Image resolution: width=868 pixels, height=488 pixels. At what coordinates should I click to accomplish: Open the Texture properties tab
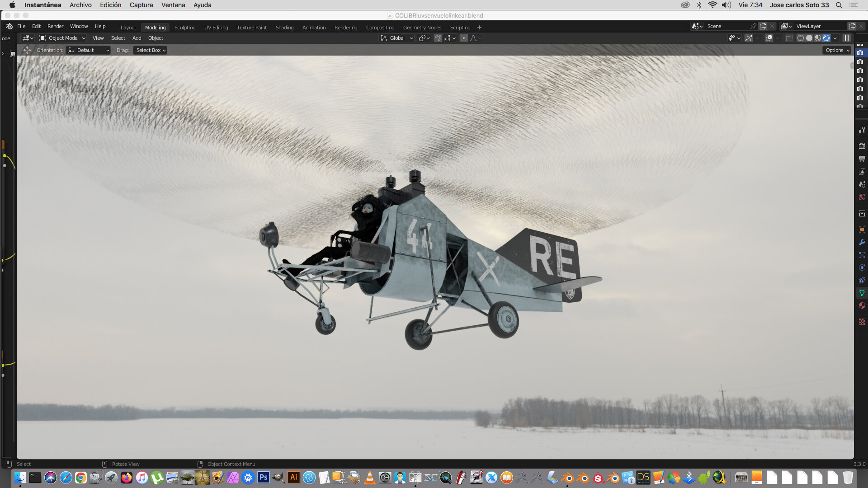[x=862, y=322]
